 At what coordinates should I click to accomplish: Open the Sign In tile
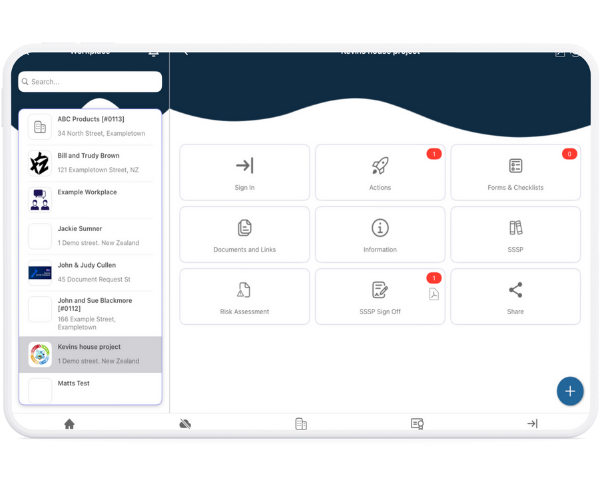point(245,173)
